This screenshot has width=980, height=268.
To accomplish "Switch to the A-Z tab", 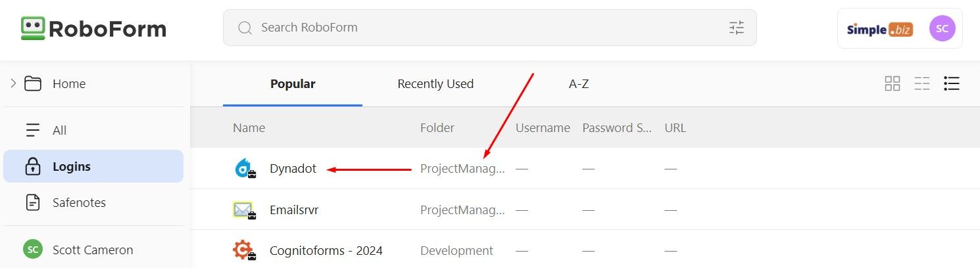I will click(x=579, y=83).
